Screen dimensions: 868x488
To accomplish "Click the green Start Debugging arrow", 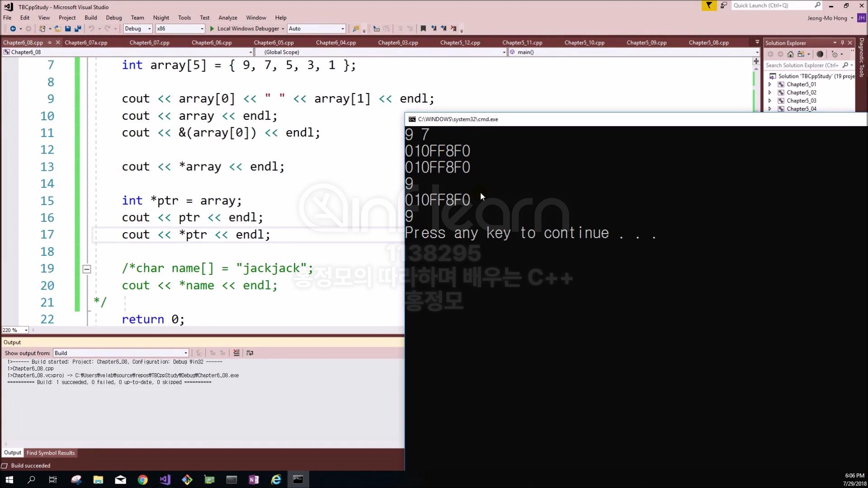I will (212, 28).
